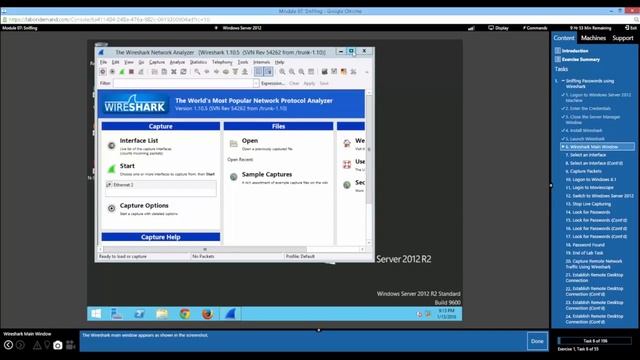Click the normal size zoom toolbar icon

pyautogui.click(x=301, y=72)
